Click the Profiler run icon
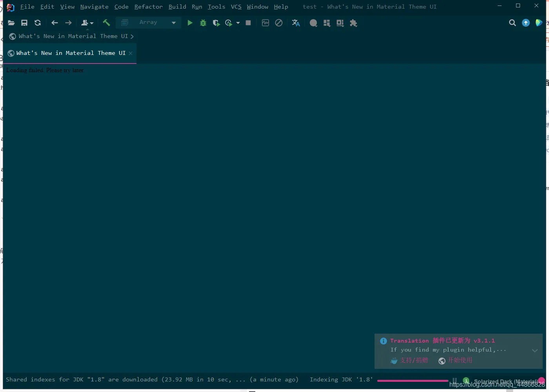549x392 pixels. (229, 23)
